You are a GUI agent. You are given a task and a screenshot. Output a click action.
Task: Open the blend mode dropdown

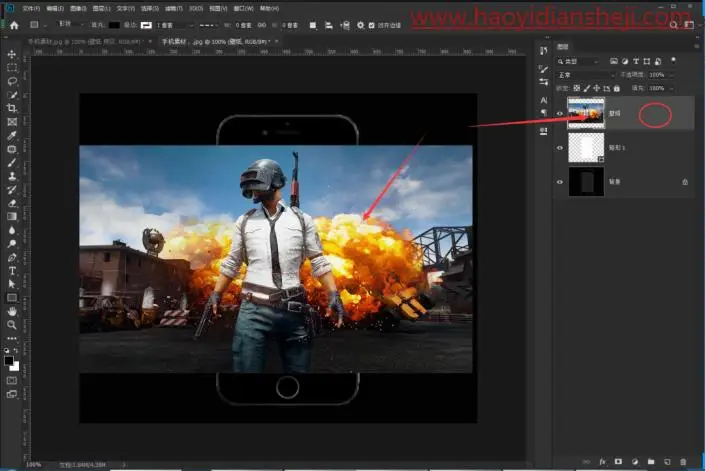tap(586, 75)
